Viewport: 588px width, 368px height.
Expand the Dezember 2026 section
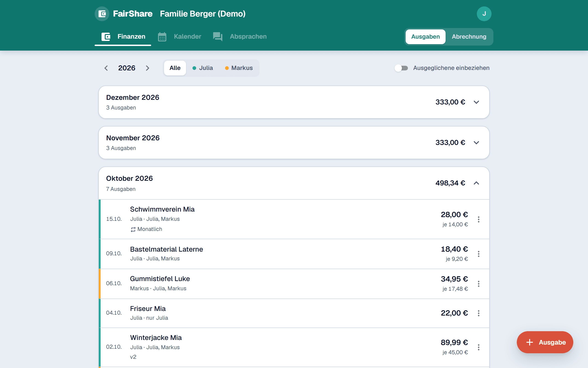click(476, 102)
